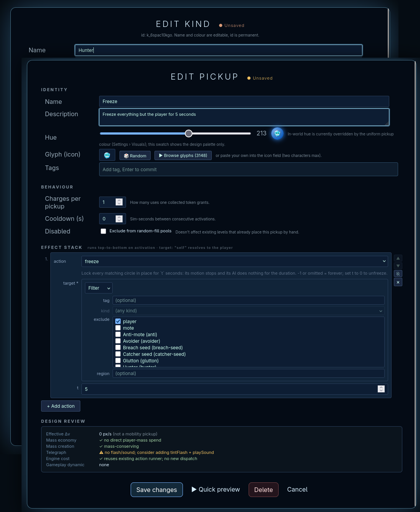
Task: Click the glyph icon preview box
Action: click(x=107, y=155)
